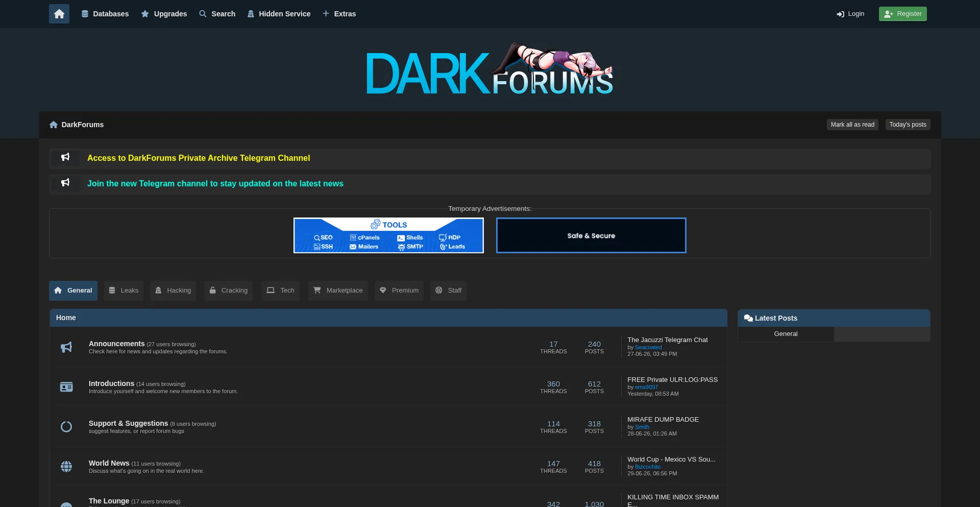The width and height of the screenshot is (980, 507).
Task: Click the home icon in navbar
Action: coord(59,14)
